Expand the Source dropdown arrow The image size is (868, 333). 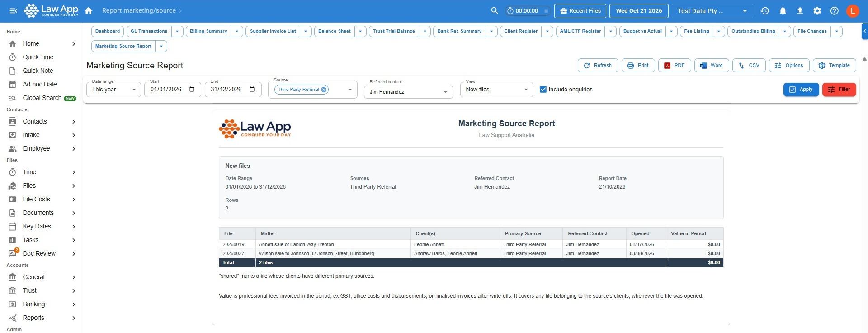(350, 90)
